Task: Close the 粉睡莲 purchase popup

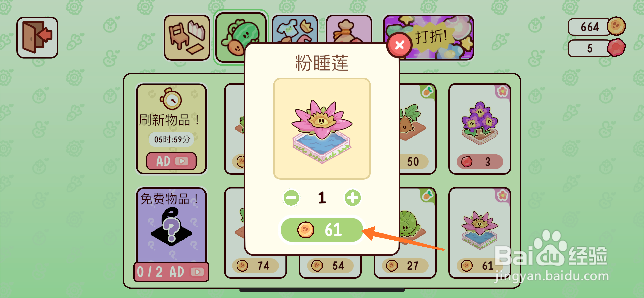Action: click(x=399, y=45)
